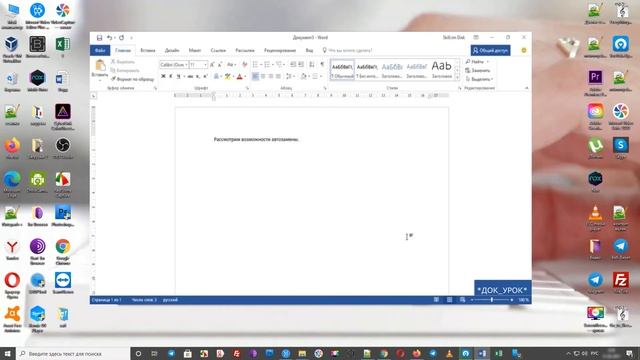Image resolution: width=640 pixels, height=360 pixels.
Task: Toggle strikethrough formatting
Action: pyautogui.click(x=190, y=76)
